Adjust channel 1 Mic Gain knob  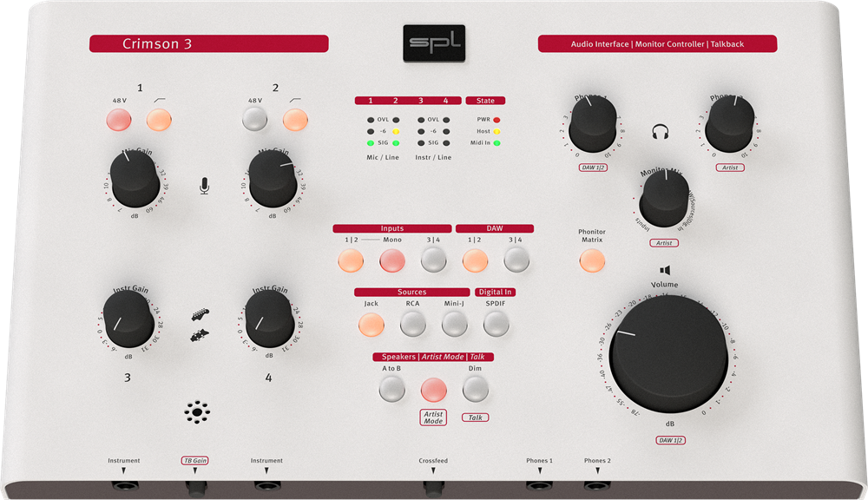pyautogui.click(x=135, y=179)
